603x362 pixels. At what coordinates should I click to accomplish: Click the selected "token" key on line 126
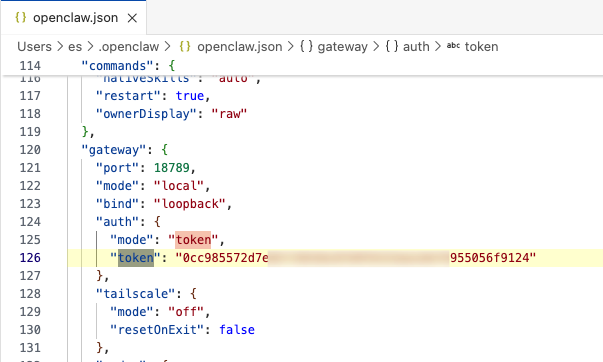[x=136, y=258]
